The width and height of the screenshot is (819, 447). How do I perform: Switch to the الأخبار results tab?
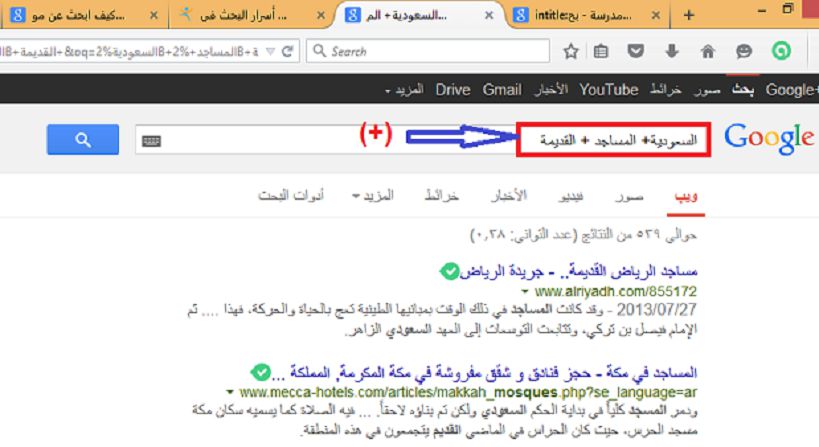pyautogui.click(x=509, y=196)
